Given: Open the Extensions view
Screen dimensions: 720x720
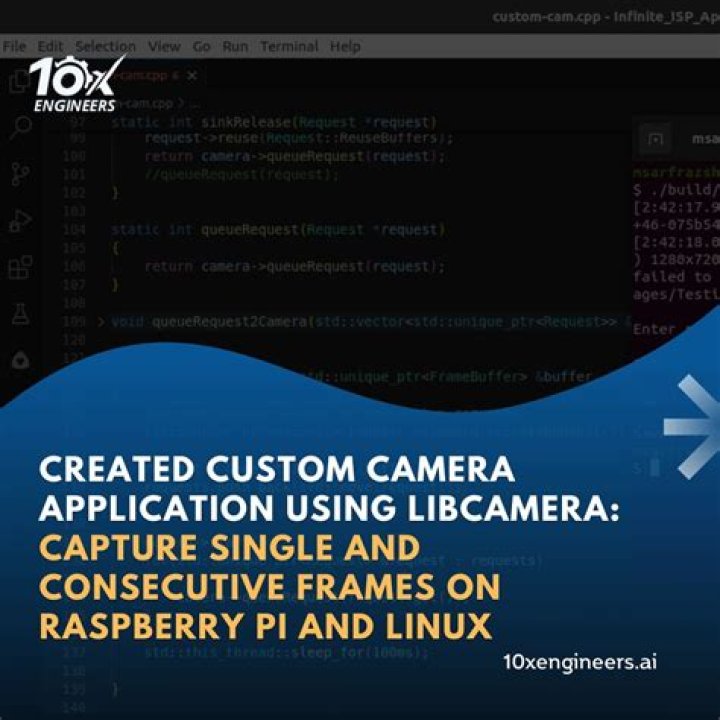Looking at the screenshot, I should [x=21, y=267].
